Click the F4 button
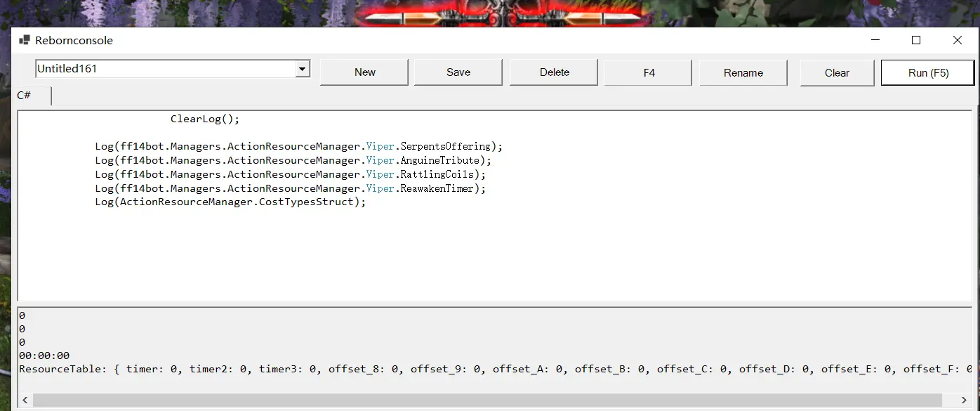This screenshot has height=411, width=980. [x=649, y=72]
